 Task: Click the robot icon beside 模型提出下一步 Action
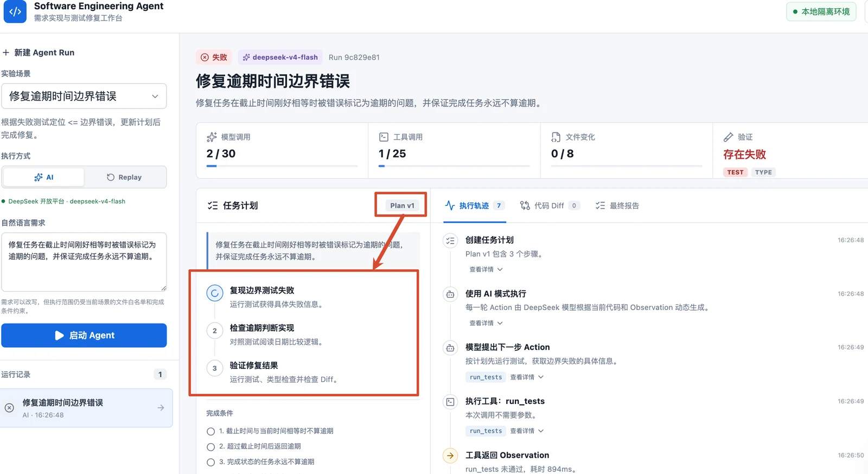point(450,348)
